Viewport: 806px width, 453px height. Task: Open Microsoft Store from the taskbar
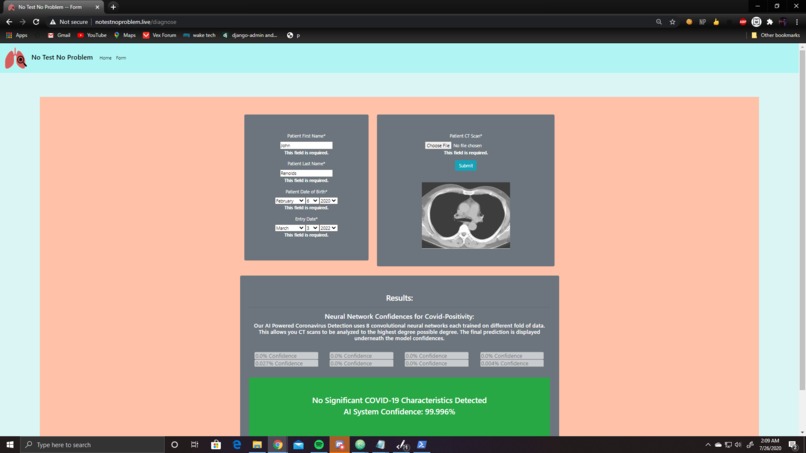click(x=216, y=445)
